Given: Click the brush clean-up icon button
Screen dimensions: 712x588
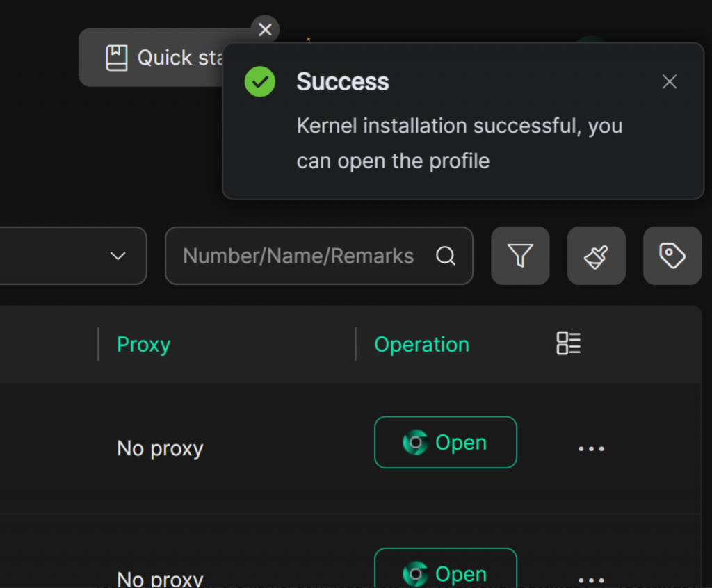Looking at the screenshot, I should (x=596, y=256).
